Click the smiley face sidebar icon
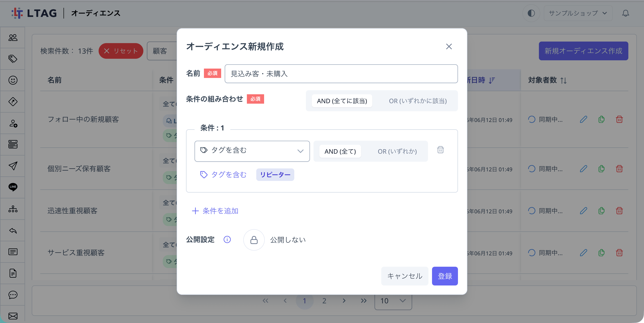 [x=13, y=80]
